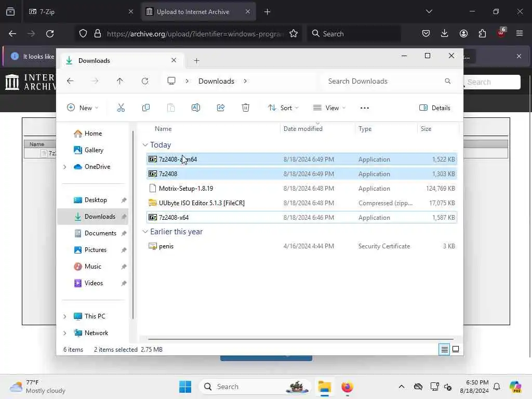Close the Downloads File Explorer tab
The image size is (532, 399).
[x=174, y=60]
